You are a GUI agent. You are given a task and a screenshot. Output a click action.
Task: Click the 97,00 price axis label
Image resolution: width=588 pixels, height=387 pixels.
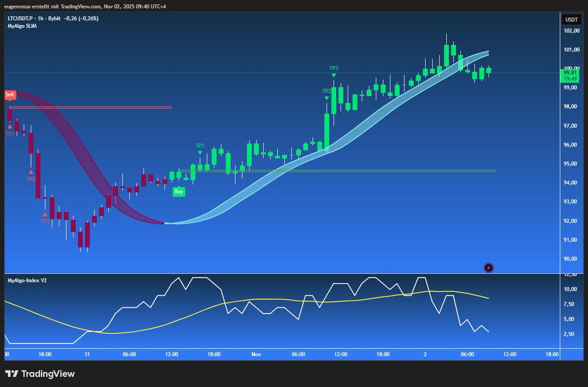(x=571, y=126)
